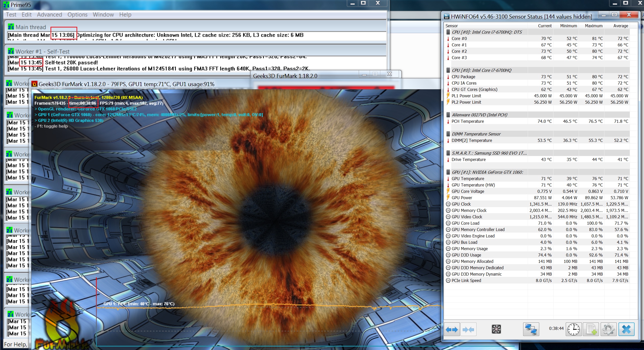Click the CPU [#0] Intel Core i7-6700HQ: DTS header

coord(537,32)
